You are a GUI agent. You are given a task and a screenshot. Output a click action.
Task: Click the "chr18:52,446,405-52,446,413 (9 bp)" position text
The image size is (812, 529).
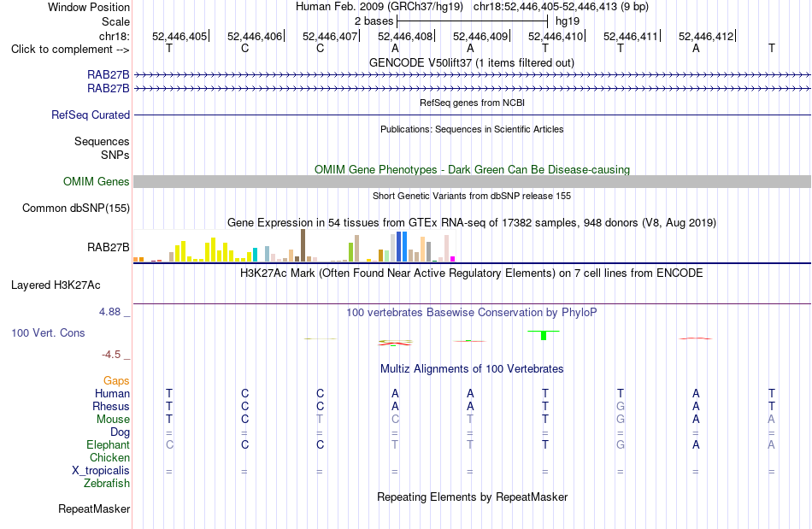click(x=561, y=7)
